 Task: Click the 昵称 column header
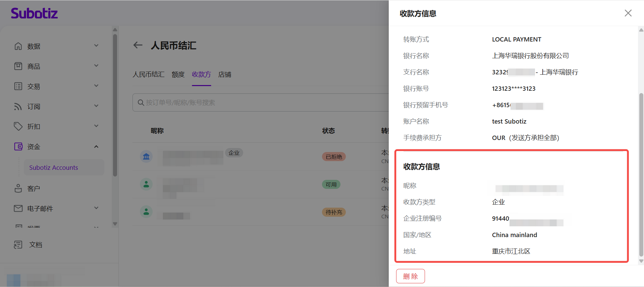pos(157,131)
